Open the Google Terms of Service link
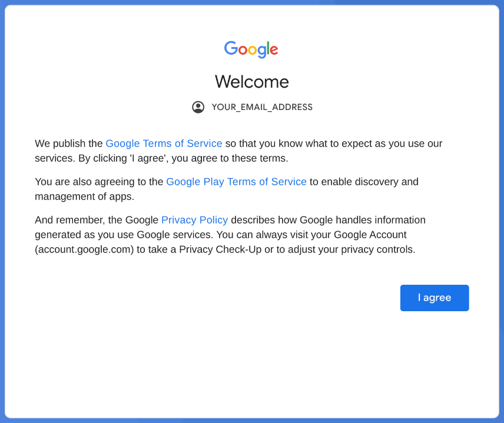This screenshot has width=504, height=423. [x=164, y=143]
